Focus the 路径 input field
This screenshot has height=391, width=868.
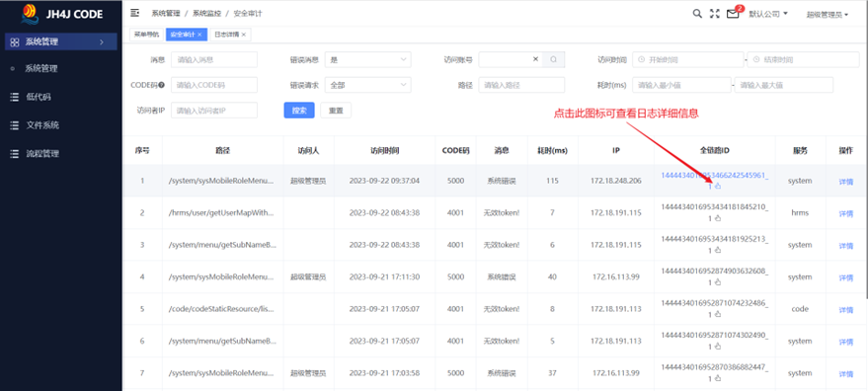pyautogui.click(x=521, y=85)
